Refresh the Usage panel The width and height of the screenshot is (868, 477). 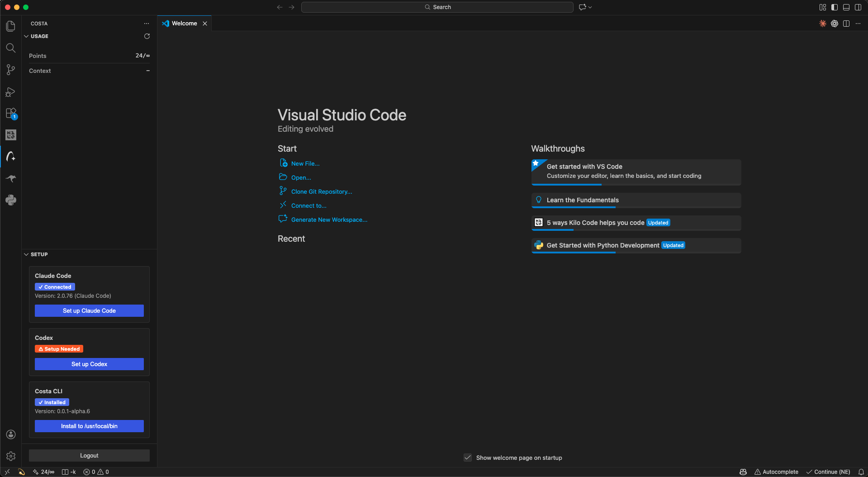click(x=147, y=36)
